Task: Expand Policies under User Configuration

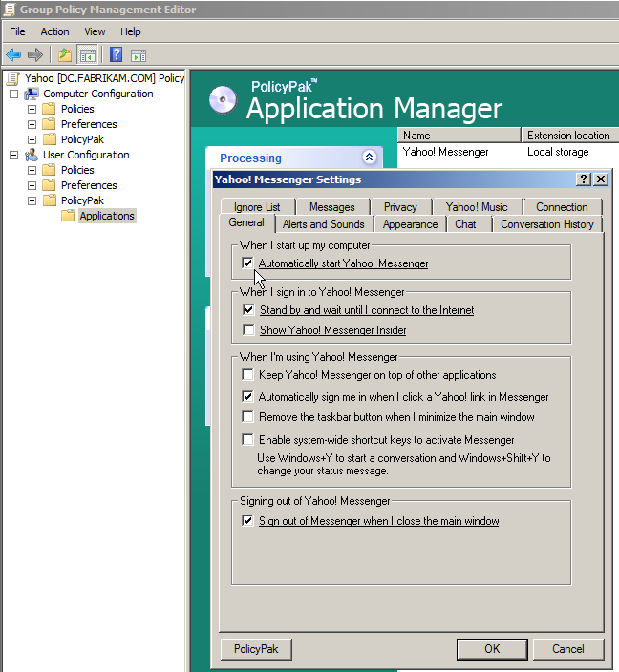Action: pos(32,171)
